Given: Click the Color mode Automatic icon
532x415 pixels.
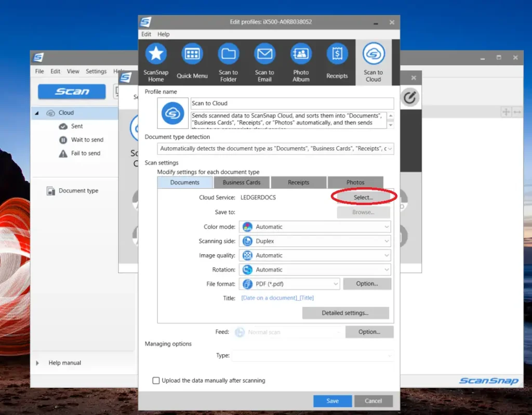Looking at the screenshot, I should point(248,227).
